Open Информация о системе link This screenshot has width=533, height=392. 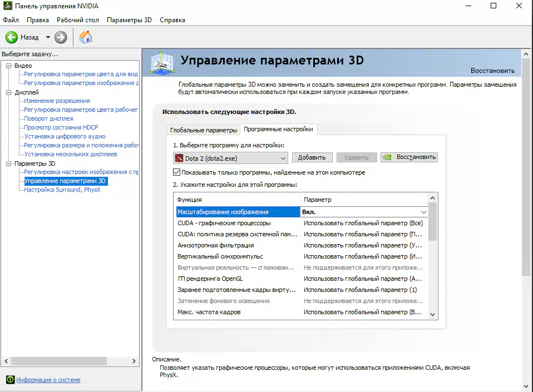click(x=48, y=380)
